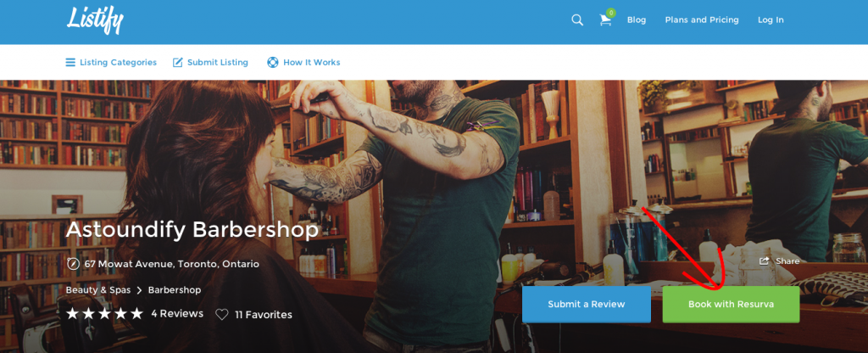868x353 pixels.
Task: Click the Share arrow icon
Action: pyautogui.click(x=765, y=261)
